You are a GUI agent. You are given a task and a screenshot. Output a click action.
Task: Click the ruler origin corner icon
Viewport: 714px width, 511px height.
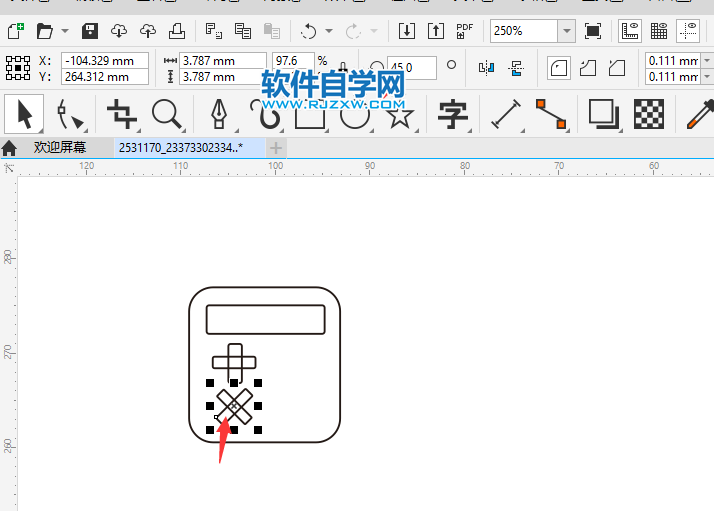pyautogui.click(x=9, y=168)
